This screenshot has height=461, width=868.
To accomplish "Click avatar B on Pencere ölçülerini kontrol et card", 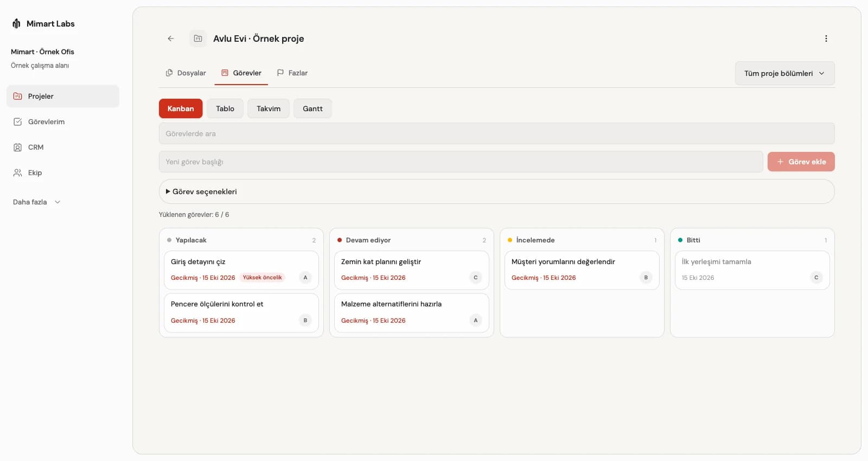I will (305, 320).
